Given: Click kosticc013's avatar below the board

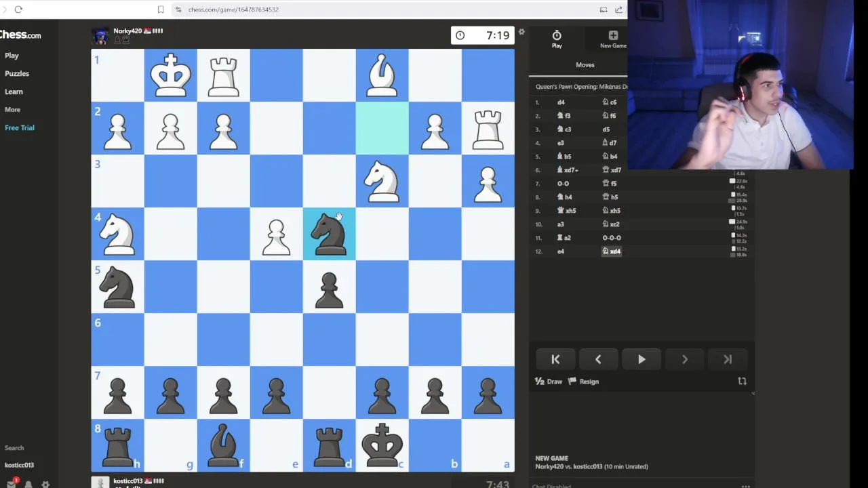Looking at the screenshot, I should click(x=100, y=483).
